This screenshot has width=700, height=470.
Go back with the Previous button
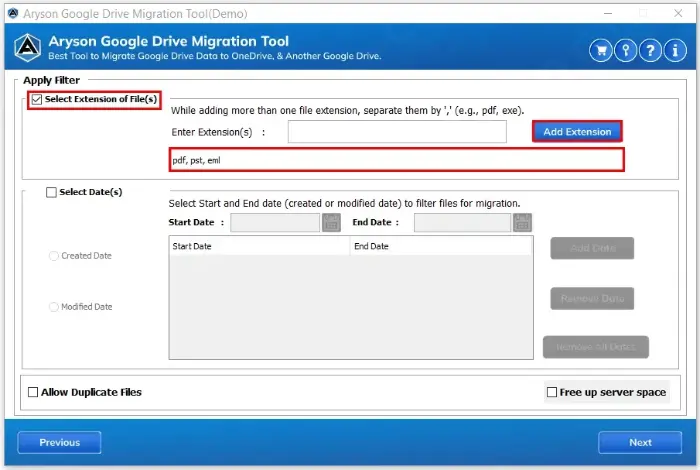coord(59,442)
